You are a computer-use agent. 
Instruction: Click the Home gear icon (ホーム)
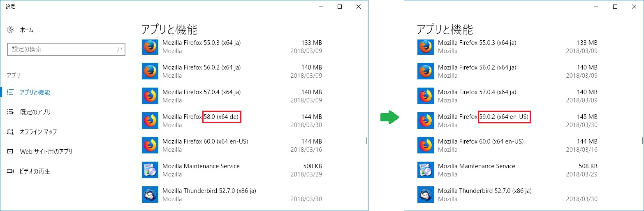[11, 30]
